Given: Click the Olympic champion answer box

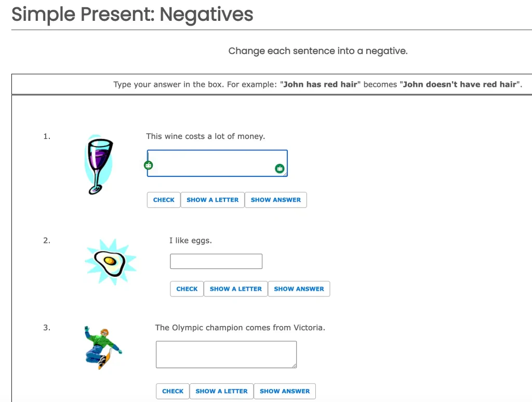Looking at the screenshot, I should point(226,354).
